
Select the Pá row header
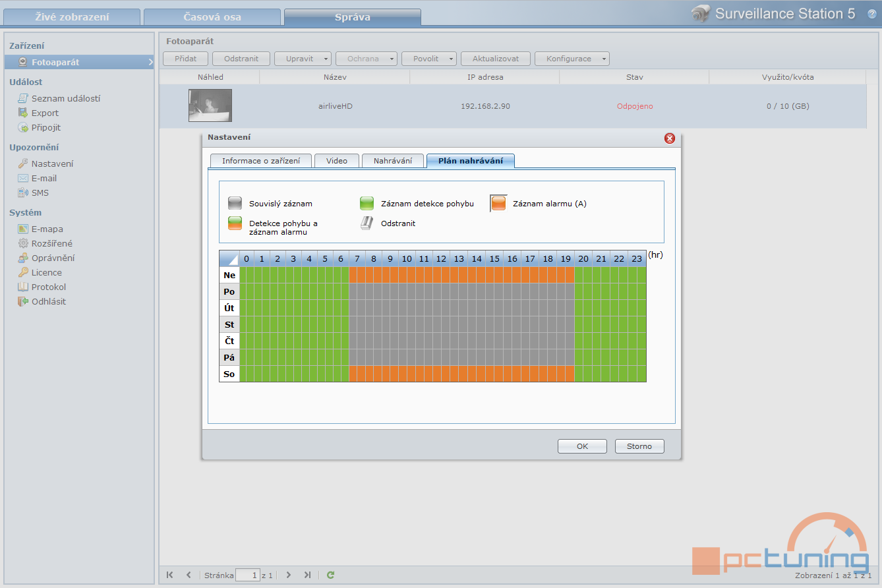click(x=229, y=357)
